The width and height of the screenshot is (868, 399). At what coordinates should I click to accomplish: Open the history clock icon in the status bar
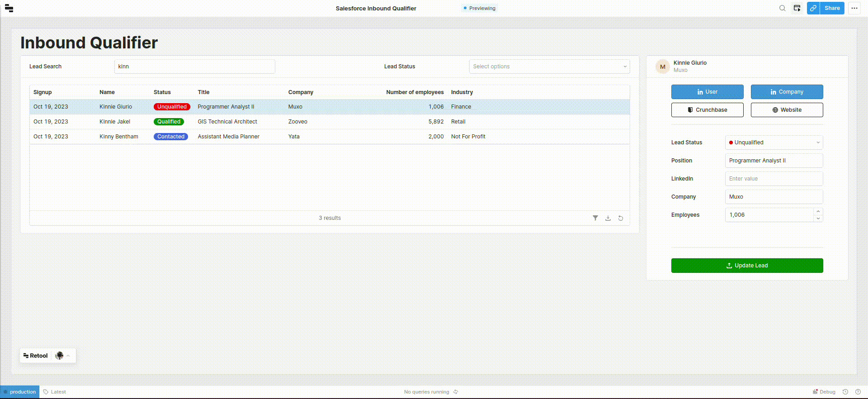tap(845, 392)
